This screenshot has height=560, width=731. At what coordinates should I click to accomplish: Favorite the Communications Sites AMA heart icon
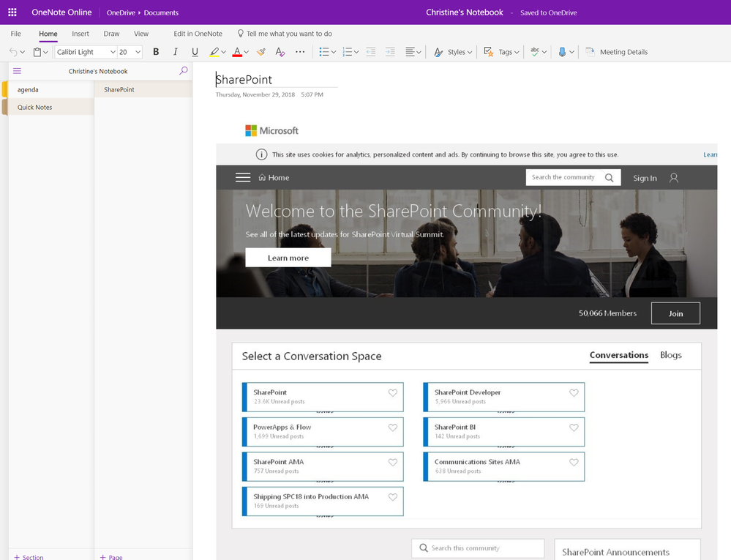click(574, 463)
